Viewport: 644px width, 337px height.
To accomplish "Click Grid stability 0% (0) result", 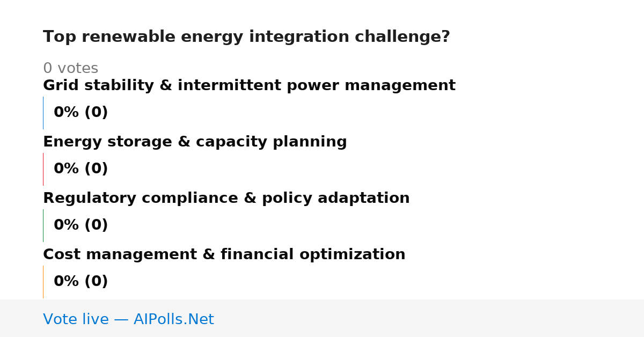I will [x=80, y=113].
